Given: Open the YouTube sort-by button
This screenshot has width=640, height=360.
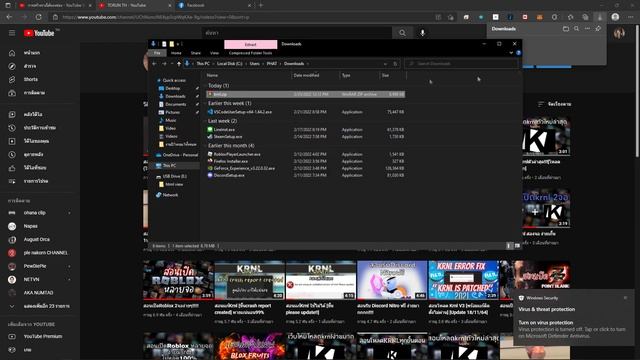Looking at the screenshot, I should (x=554, y=104).
